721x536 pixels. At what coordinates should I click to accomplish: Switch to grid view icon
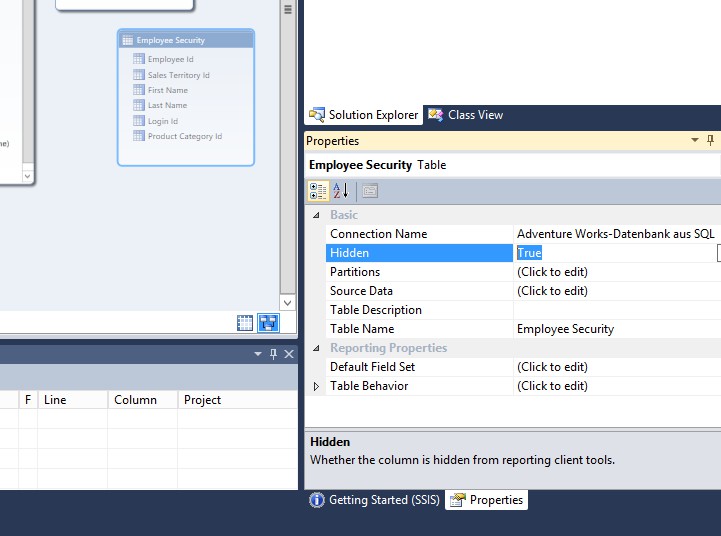click(245, 322)
